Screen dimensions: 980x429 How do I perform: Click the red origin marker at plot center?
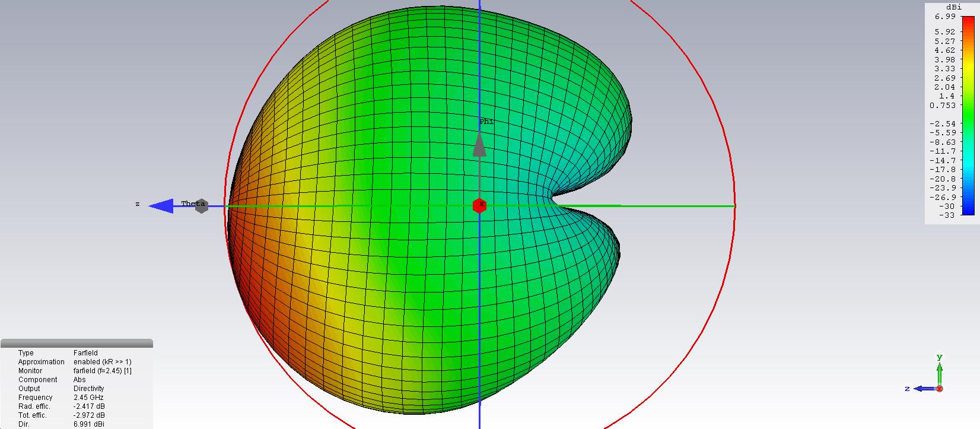[479, 205]
